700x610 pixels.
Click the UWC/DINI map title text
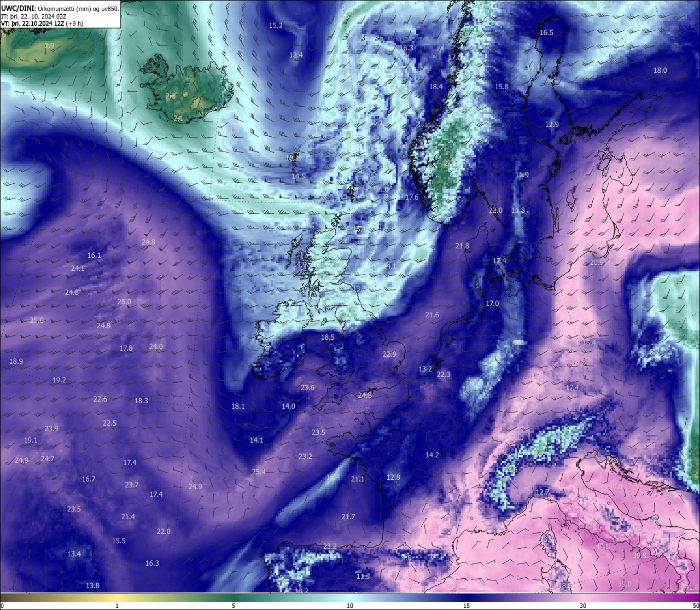point(60,8)
